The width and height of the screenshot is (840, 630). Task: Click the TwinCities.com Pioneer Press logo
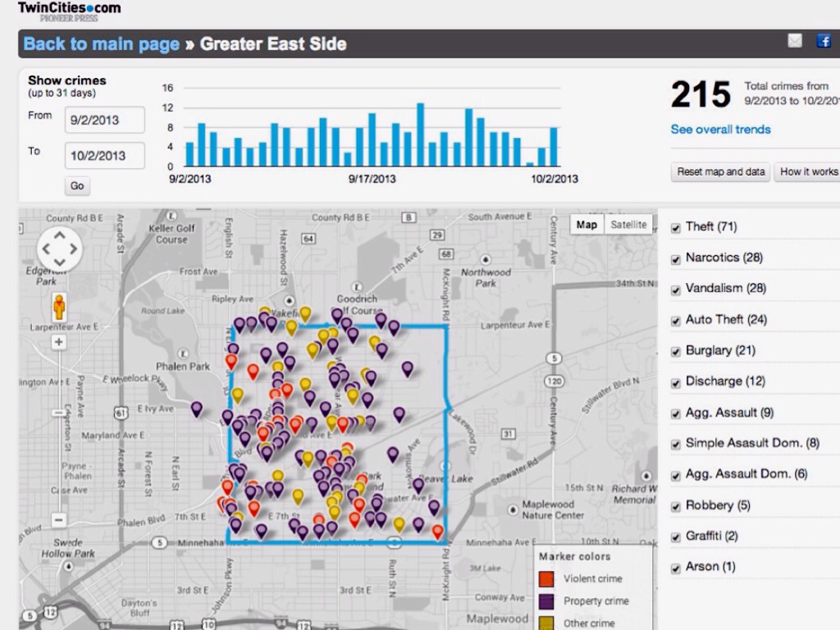pyautogui.click(x=69, y=12)
